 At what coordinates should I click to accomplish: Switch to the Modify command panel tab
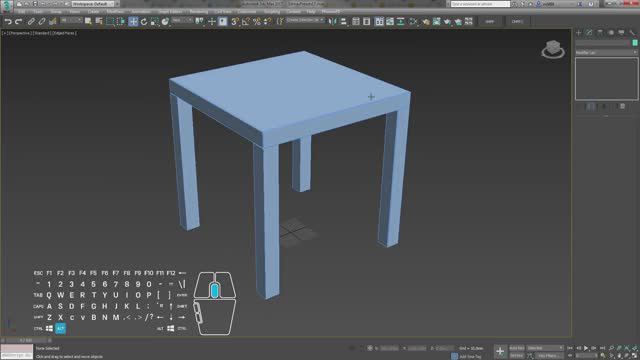[x=589, y=32]
